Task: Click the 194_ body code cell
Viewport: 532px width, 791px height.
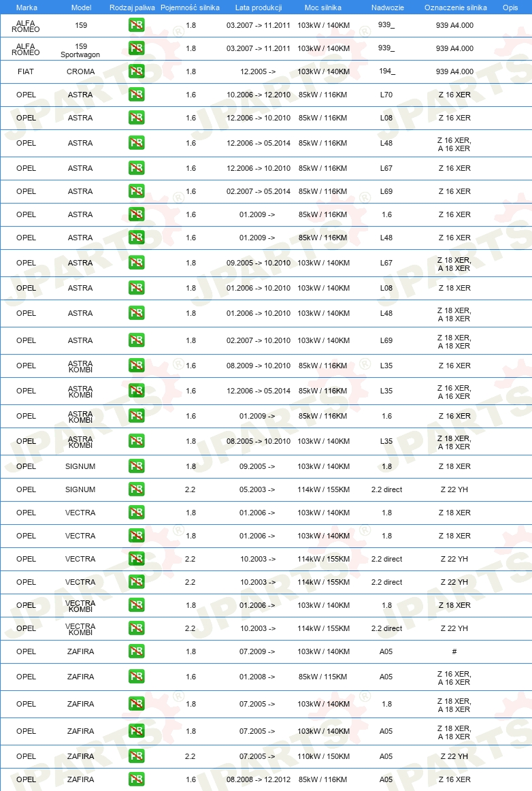Action: click(x=387, y=71)
